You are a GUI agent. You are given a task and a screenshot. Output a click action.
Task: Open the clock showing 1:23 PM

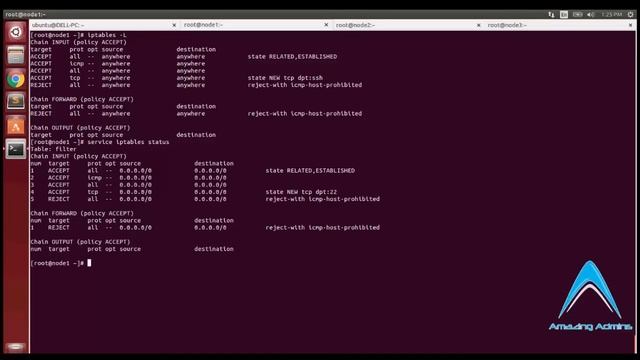(x=611, y=14)
